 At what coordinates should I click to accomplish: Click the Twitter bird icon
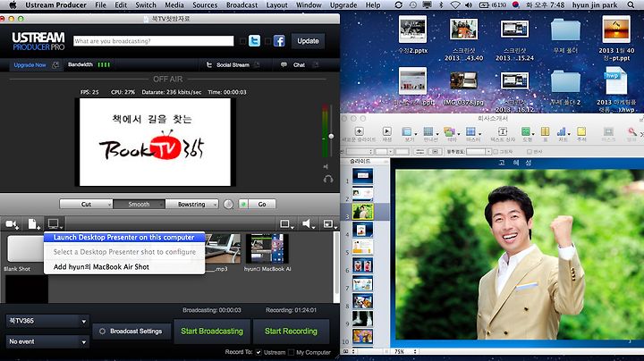[254, 41]
